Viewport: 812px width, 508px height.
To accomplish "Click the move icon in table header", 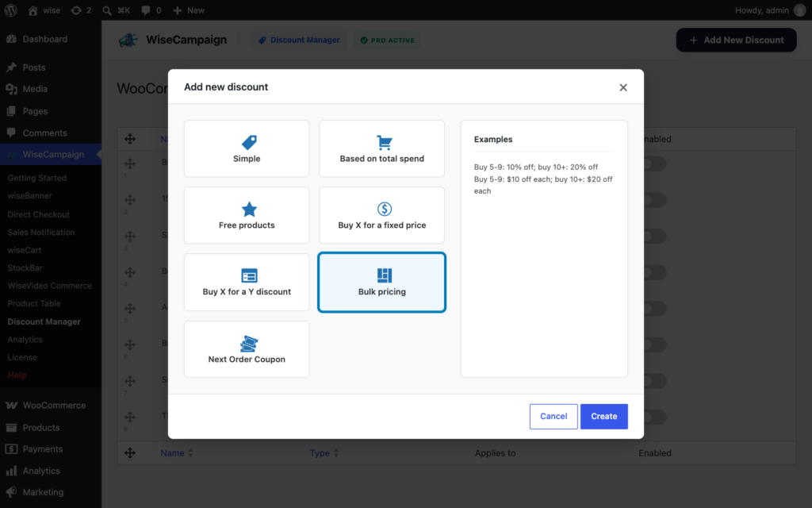I will coord(130,139).
